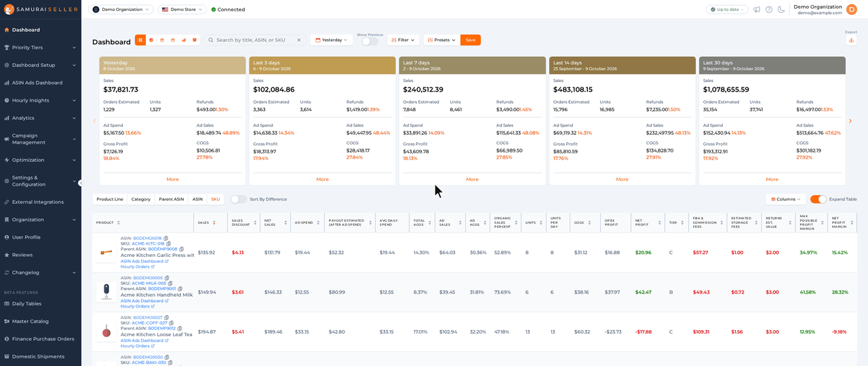Open the help question mark icon
868x366 pixels.
(769, 9)
